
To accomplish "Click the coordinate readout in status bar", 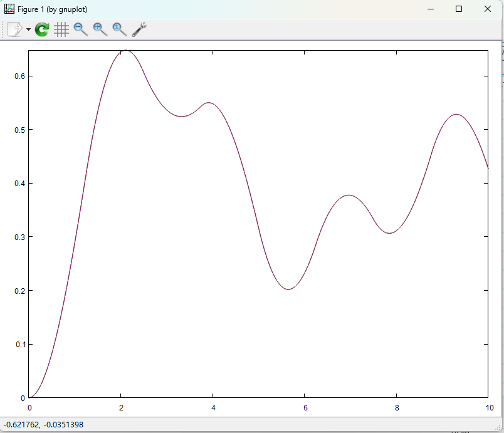I will pos(43,425).
